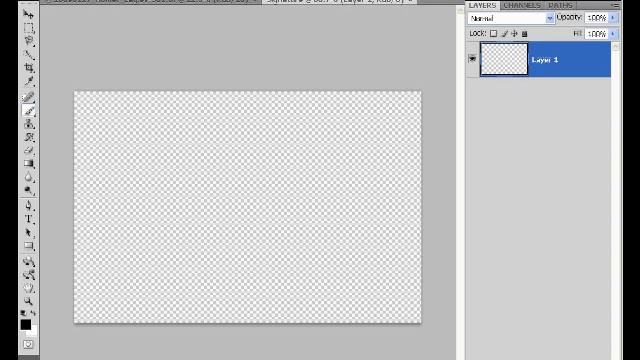Toggle lock image pixels

[504, 33]
